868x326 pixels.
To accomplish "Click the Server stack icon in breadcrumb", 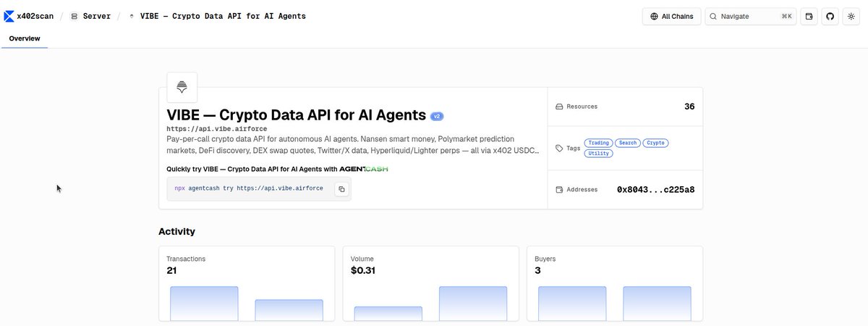I will tap(75, 16).
